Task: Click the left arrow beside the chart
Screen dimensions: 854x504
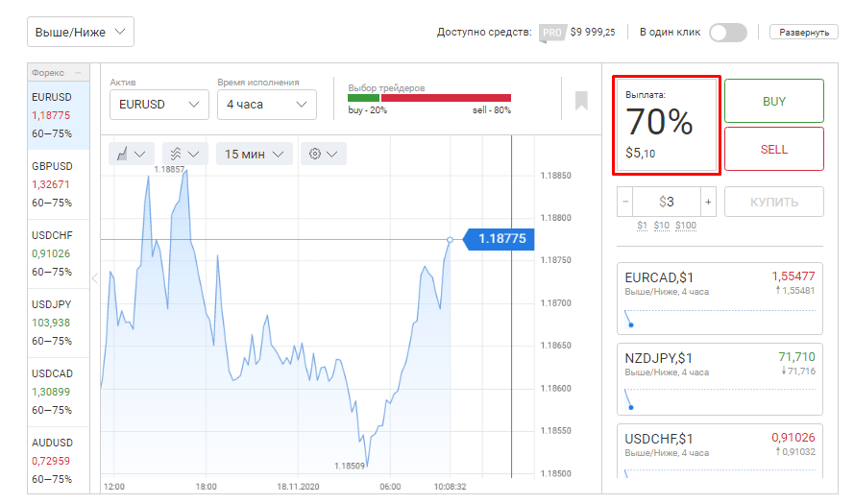Action: click(94, 278)
